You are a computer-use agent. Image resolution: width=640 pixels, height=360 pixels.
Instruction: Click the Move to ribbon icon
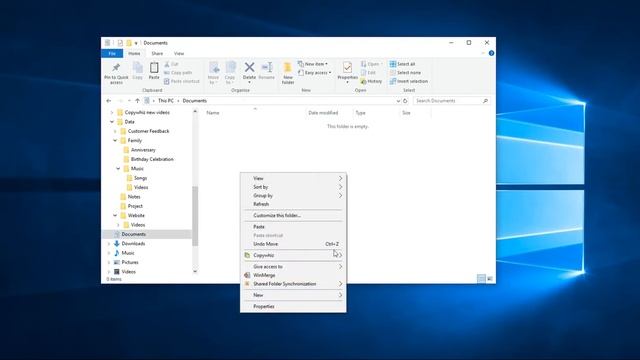click(x=214, y=68)
